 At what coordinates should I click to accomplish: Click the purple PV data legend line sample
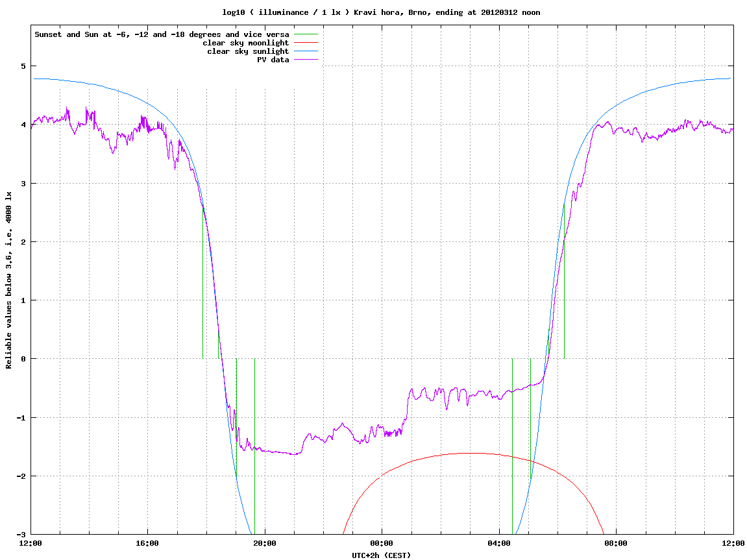click(x=306, y=60)
